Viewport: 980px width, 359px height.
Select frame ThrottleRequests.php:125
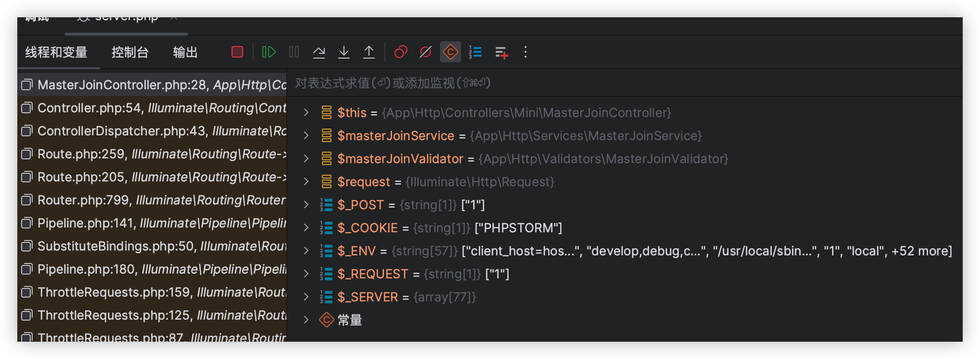pyautogui.click(x=152, y=315)
